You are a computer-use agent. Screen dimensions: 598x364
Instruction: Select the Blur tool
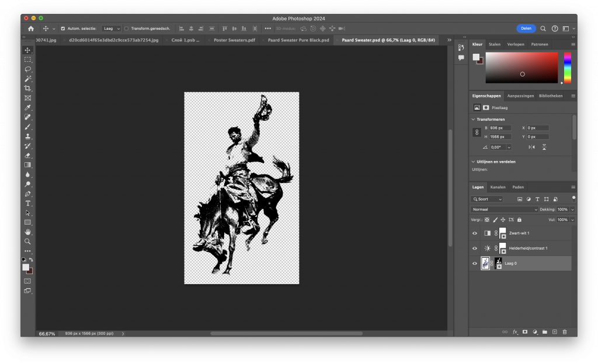[28, 174]
